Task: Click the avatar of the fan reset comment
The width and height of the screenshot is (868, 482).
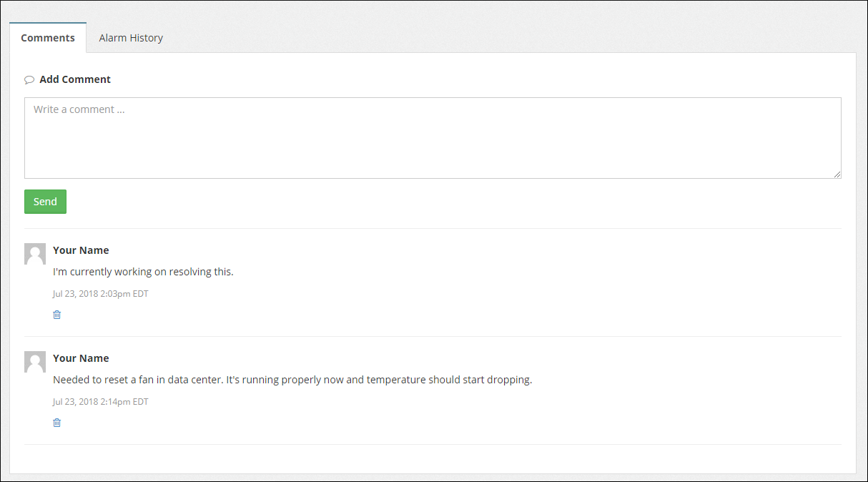Action: tap(35, 362)
